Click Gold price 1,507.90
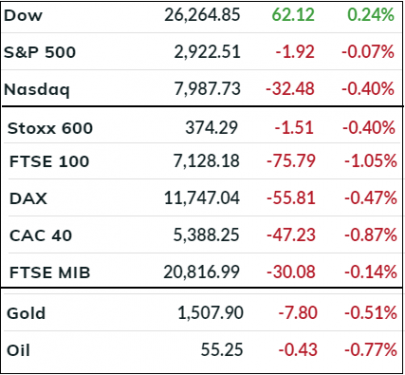The width and height of the screenshot is (405, 375). (x=210, y=313)
